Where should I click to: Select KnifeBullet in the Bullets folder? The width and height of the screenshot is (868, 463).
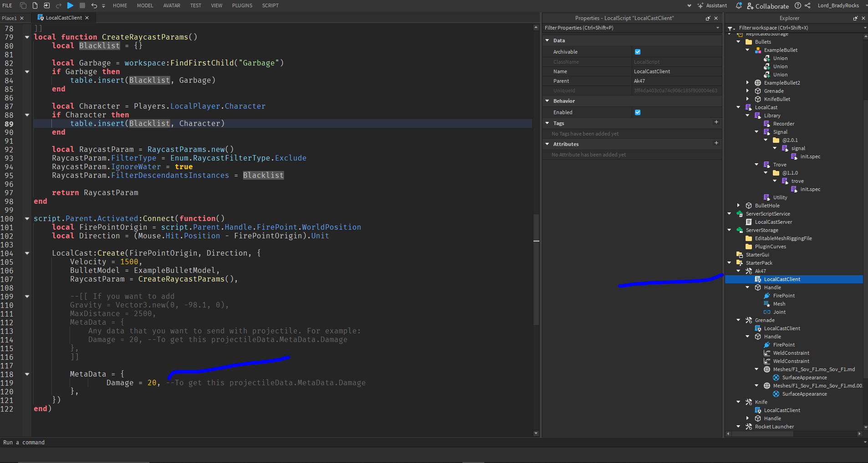(x=777, y=99)
